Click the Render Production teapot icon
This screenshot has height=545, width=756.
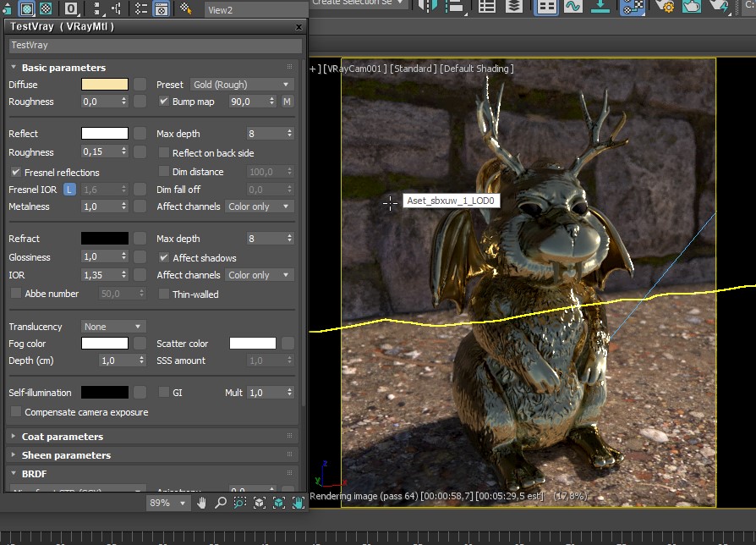(x=719, y=6)
